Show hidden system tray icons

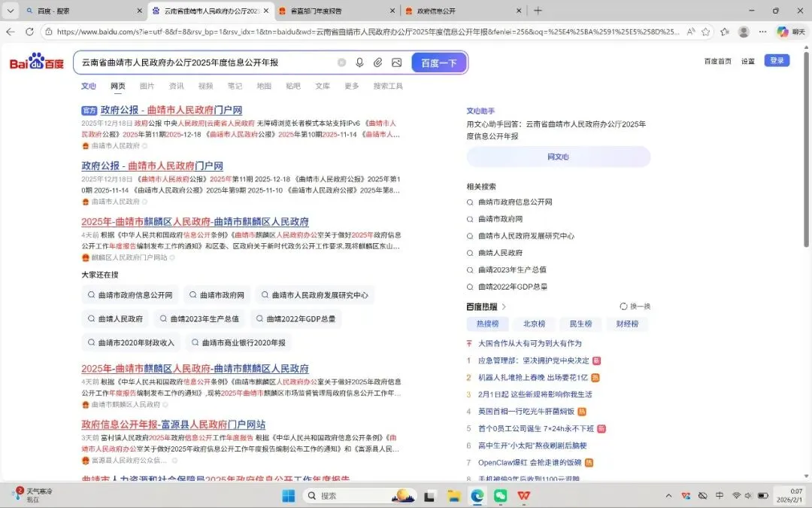(668, 496)
